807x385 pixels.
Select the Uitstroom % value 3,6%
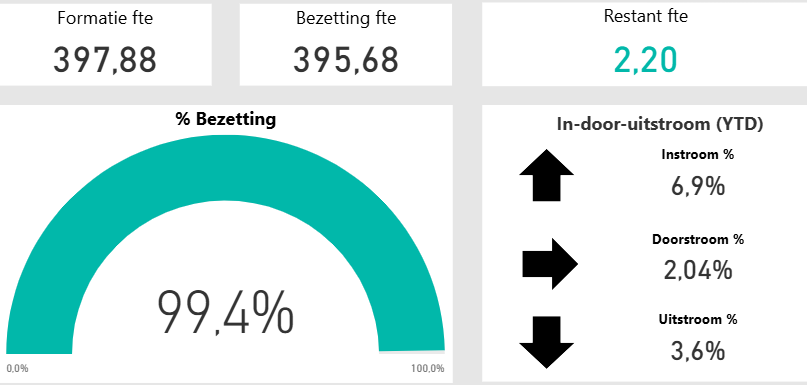698,351
